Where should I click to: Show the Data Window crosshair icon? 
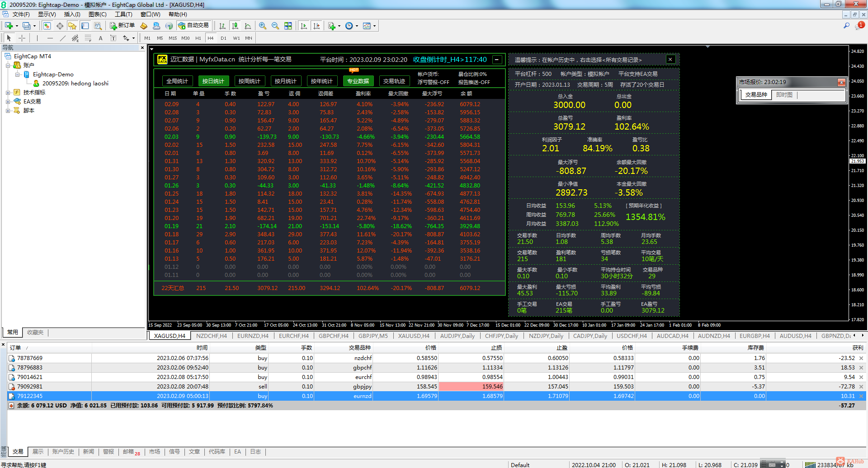click(60, 26)
